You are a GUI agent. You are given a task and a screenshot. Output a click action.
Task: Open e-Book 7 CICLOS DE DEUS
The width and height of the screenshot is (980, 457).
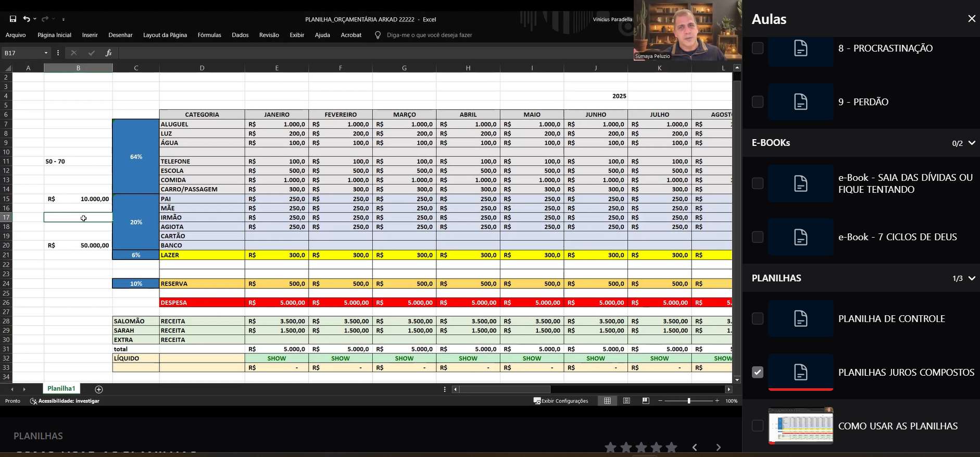click(898, 237)
